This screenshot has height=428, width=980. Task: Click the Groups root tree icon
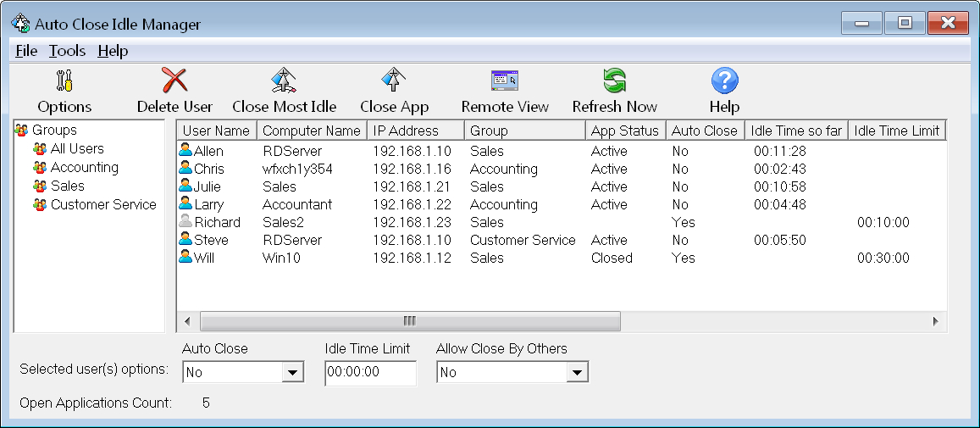[22, 131]
